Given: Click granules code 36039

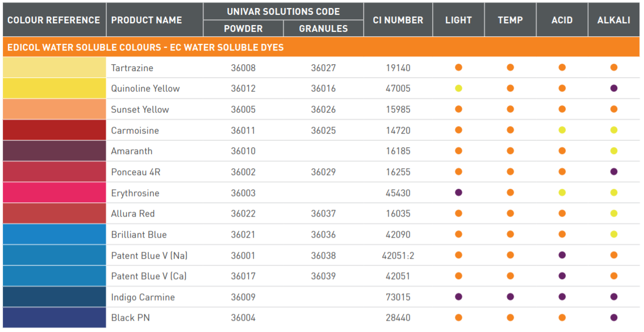Looking at the screenshot, I should pyautogui.click(x=323, y=276).
